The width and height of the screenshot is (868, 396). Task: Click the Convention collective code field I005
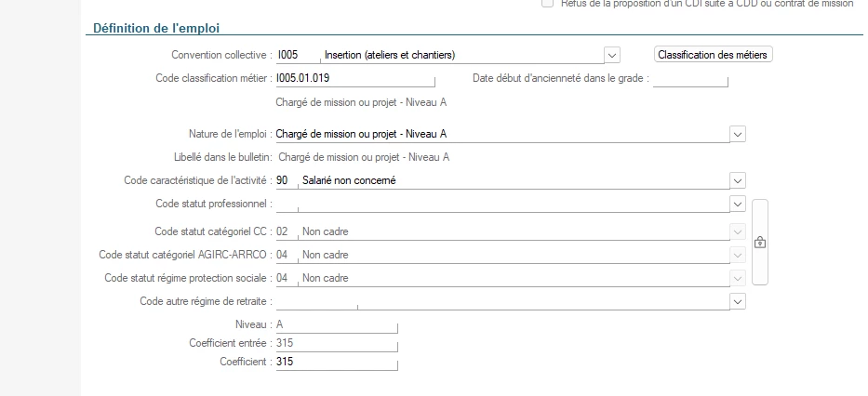tap(296, 55)
